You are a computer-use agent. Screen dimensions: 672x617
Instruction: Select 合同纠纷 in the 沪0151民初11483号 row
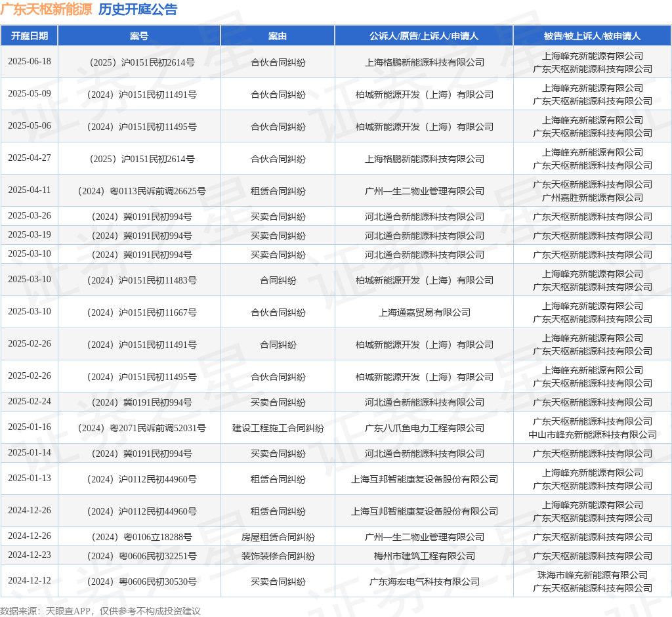point(278,280)
